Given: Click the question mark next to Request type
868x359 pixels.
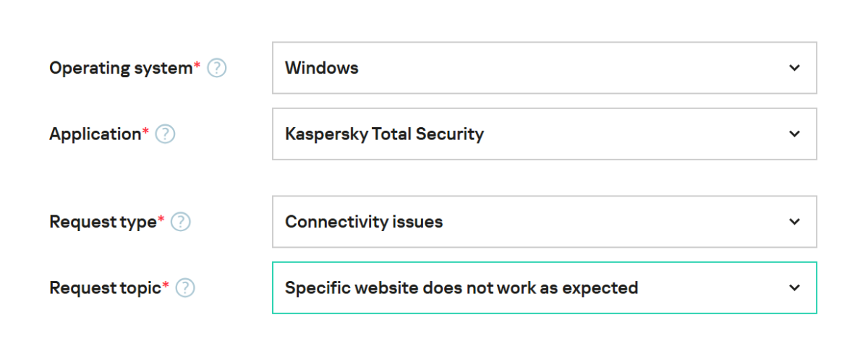Looking at the screenshot, I should (x=181, y=222).
